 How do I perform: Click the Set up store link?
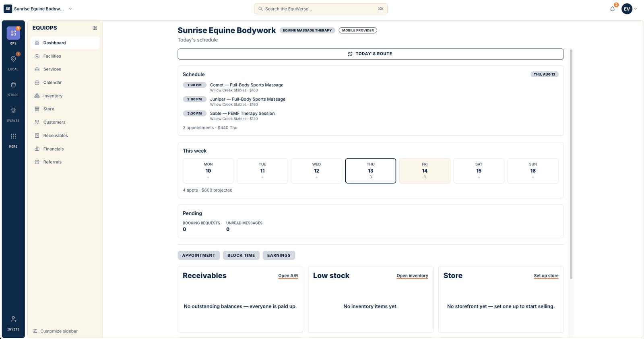(546, 276)
